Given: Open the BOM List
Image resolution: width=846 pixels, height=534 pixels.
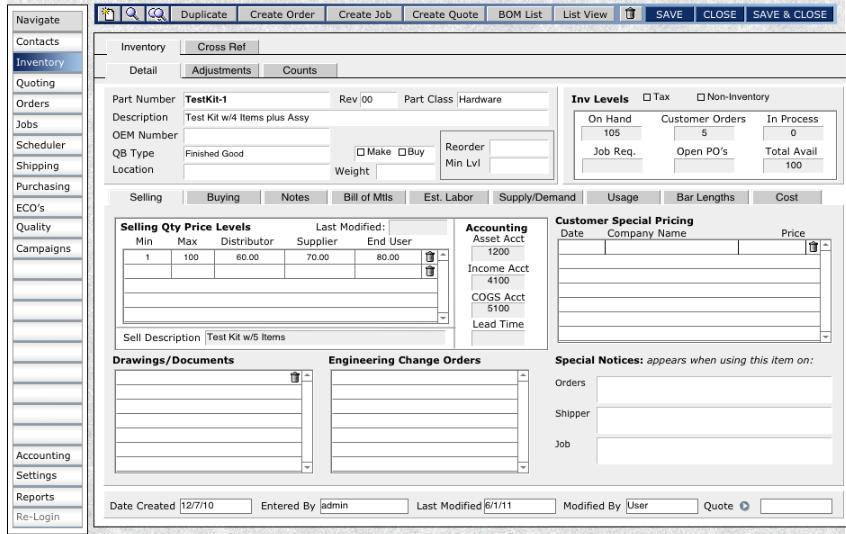Looking at the screenshot, I should 520,15.
